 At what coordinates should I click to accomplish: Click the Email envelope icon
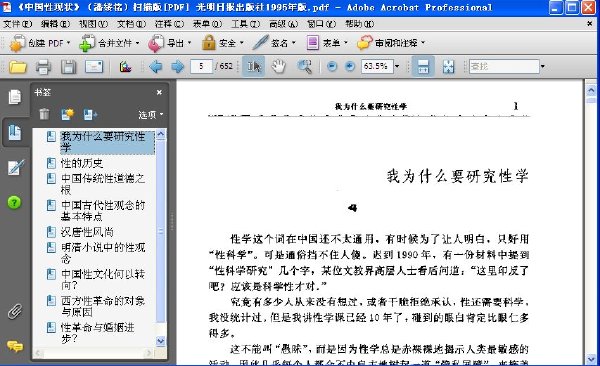pos(94,67)
